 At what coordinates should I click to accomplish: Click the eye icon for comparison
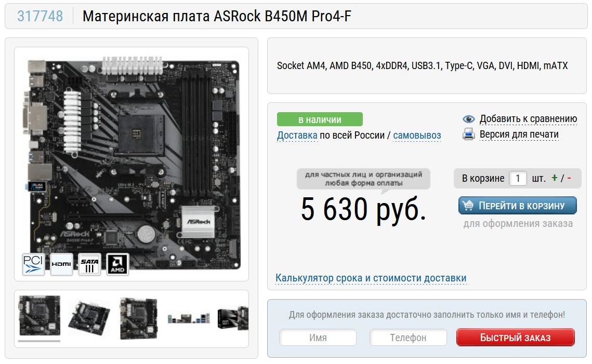tap(468, 119)
